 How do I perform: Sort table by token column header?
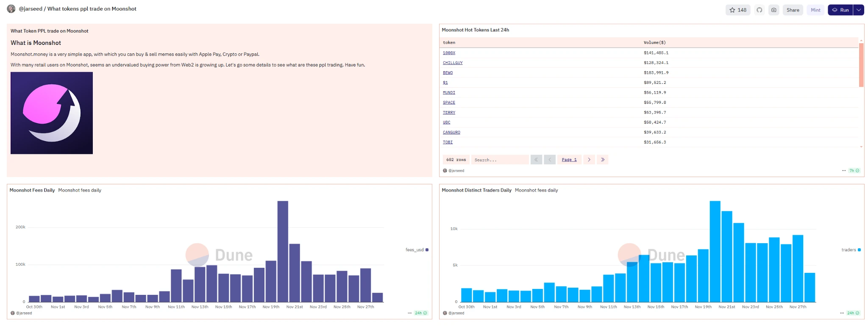click(x=449, y=43)
